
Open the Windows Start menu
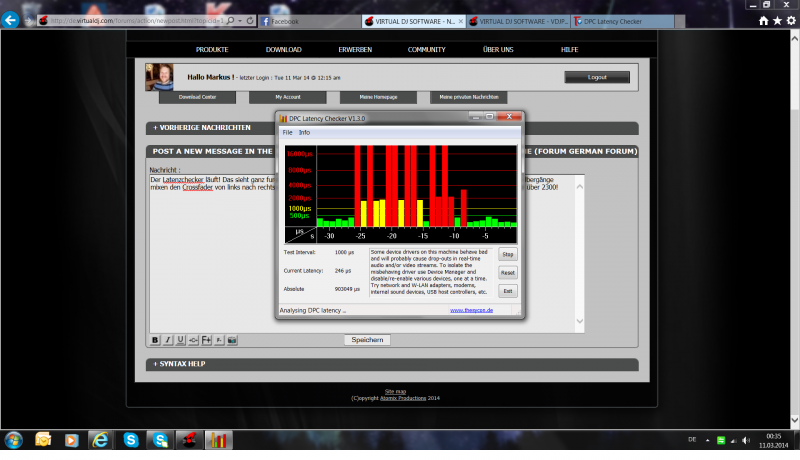(x=14, y=440)
